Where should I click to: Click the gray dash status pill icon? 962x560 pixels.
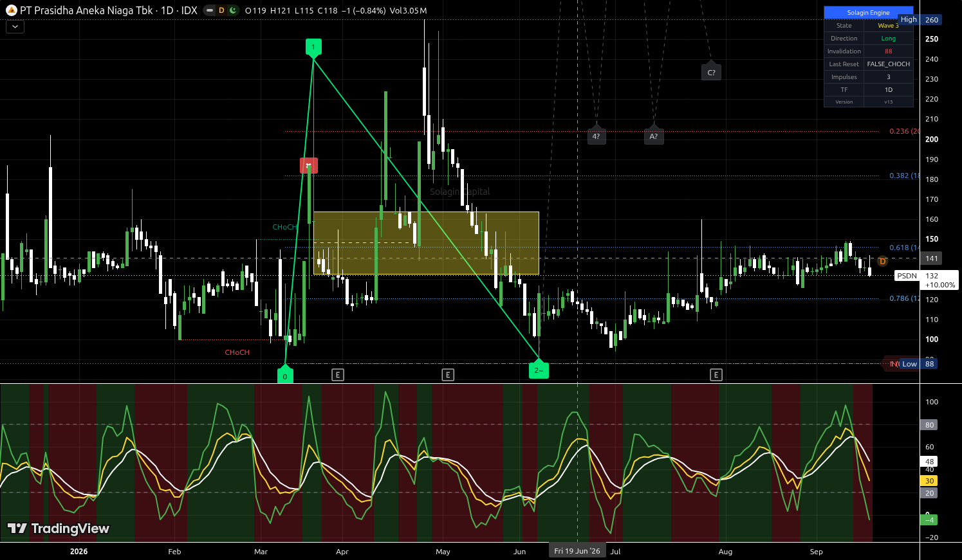[210, 10]
